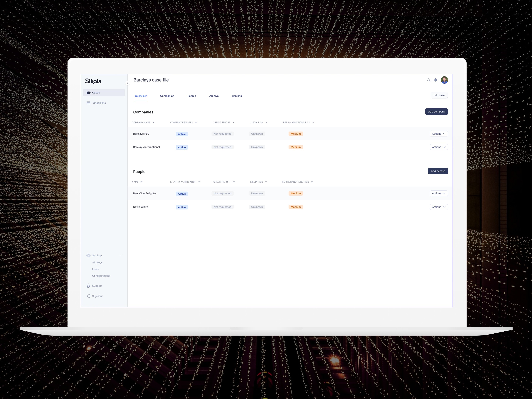The image size is (532, 399).
Task: Open the search magnifier icon
Action: pyautogui.click(x=429, y=80)
